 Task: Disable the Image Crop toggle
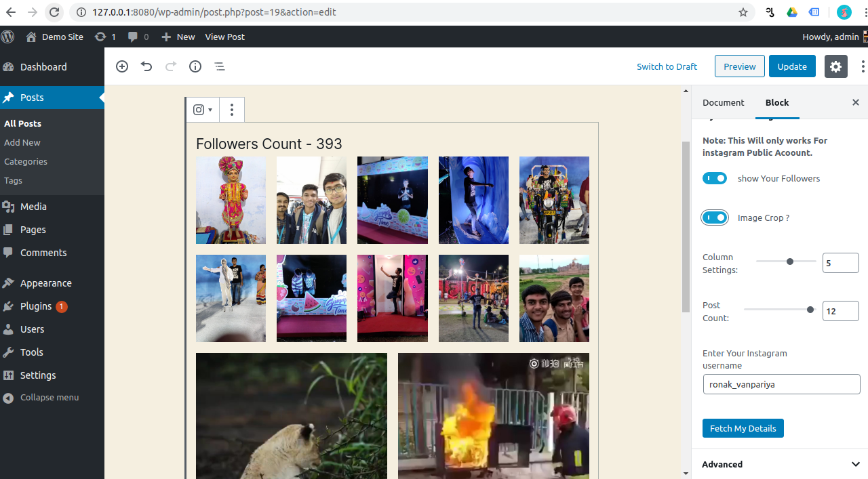click(x=715, y=217)
